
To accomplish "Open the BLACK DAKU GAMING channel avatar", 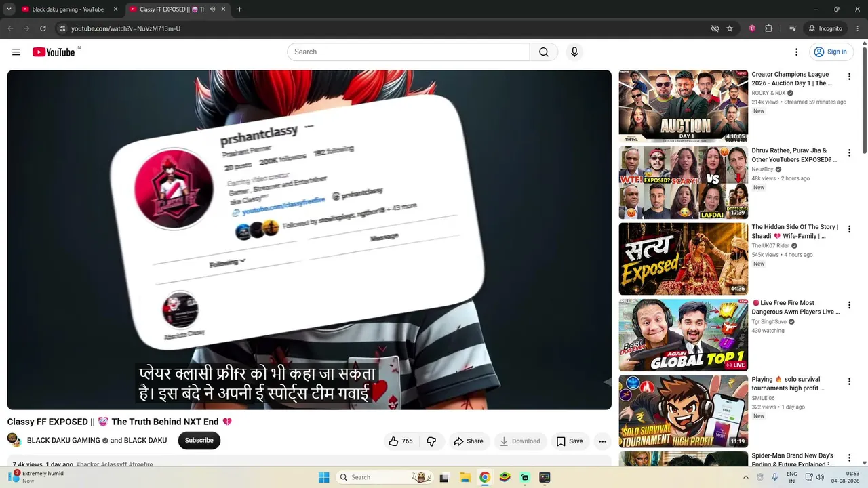I will point(14,439).
